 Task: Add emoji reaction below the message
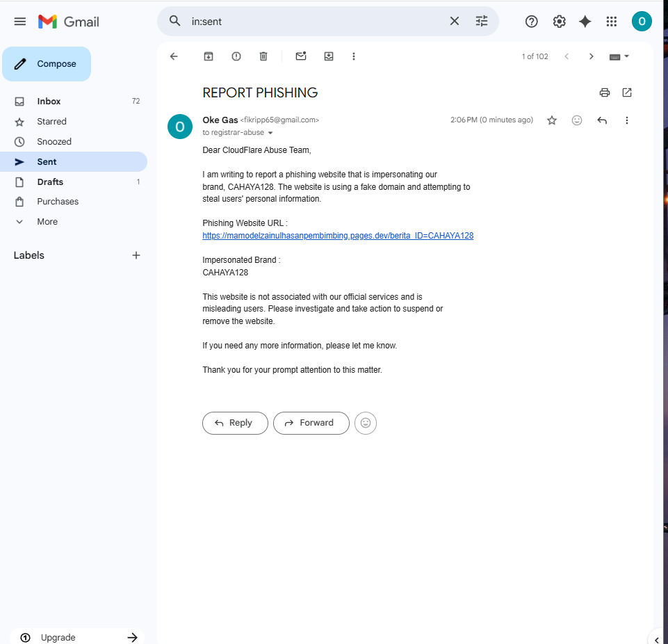(x=366, y=423)
